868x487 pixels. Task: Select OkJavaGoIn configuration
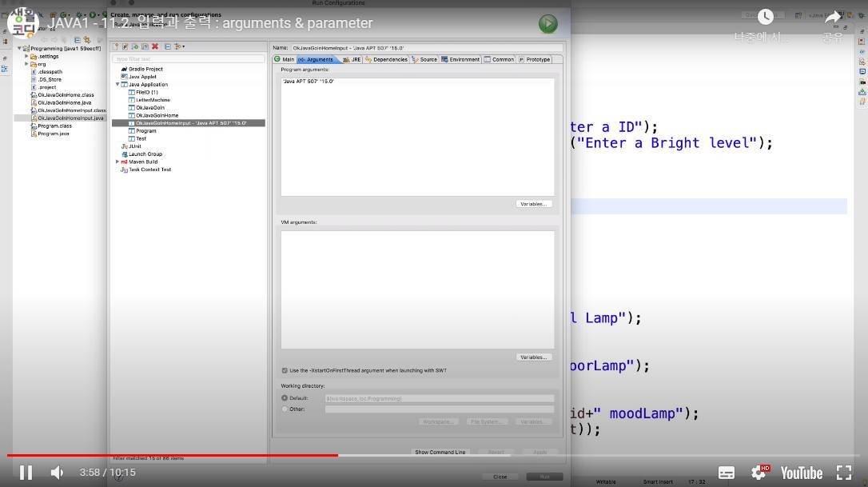150,108
